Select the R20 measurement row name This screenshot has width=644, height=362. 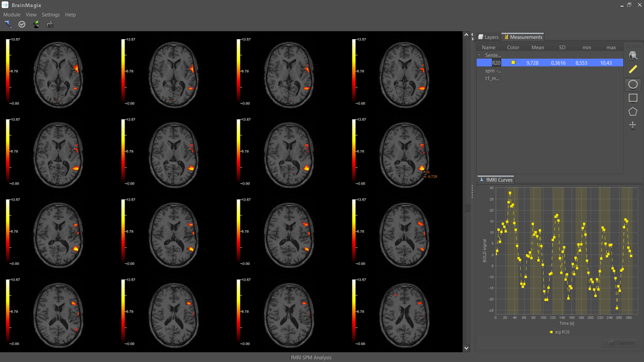(x=496, y=63)
